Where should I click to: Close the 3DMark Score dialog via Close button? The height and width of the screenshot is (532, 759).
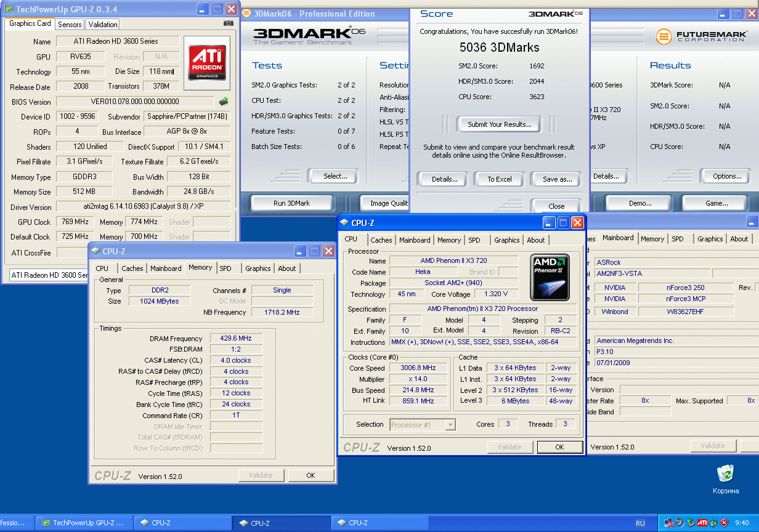(556, 206)
